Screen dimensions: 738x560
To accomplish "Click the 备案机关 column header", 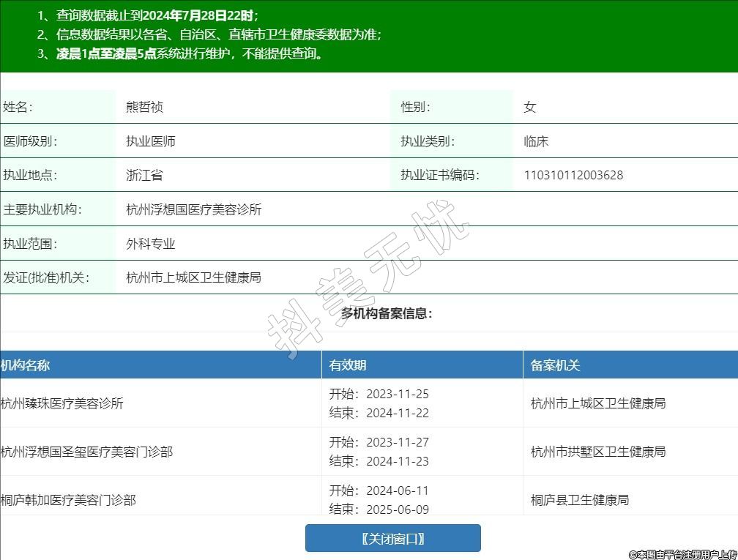I will click(x=555, y=365).
